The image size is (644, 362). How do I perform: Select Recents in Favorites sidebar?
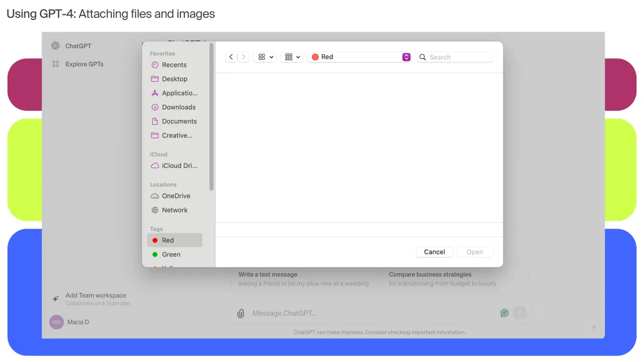click(175, 65)
